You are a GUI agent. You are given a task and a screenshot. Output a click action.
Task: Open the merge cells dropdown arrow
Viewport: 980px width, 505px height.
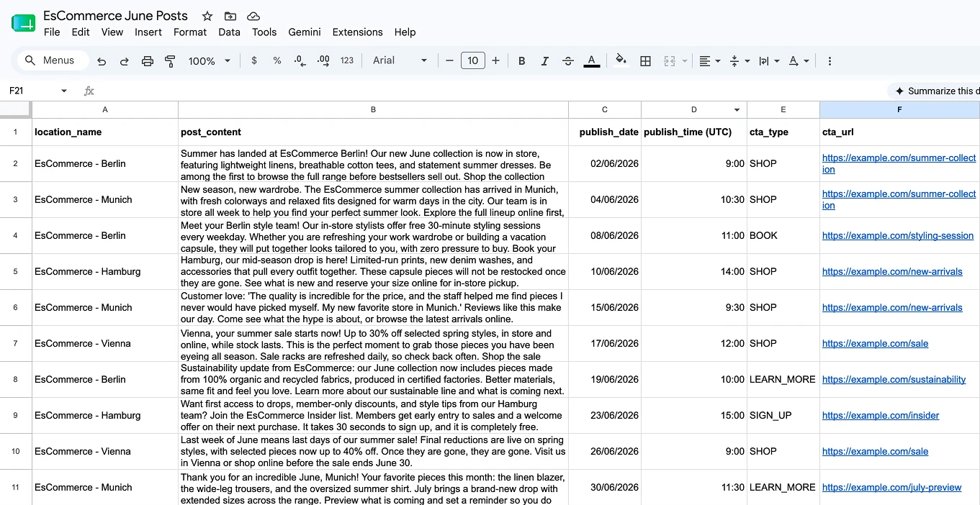pyautogui.click(x=684, y=61)
